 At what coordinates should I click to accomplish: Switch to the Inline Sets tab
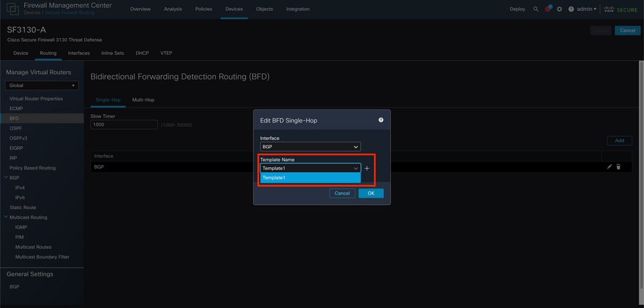point(113,53)
